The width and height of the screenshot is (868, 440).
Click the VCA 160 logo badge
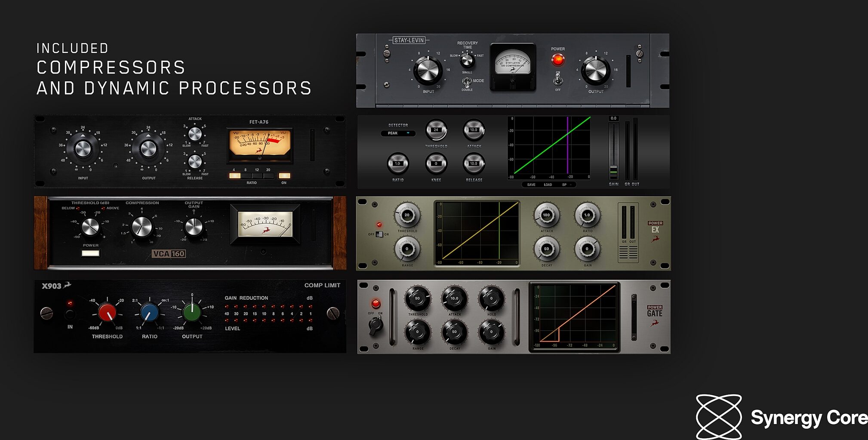click(168, 254)
